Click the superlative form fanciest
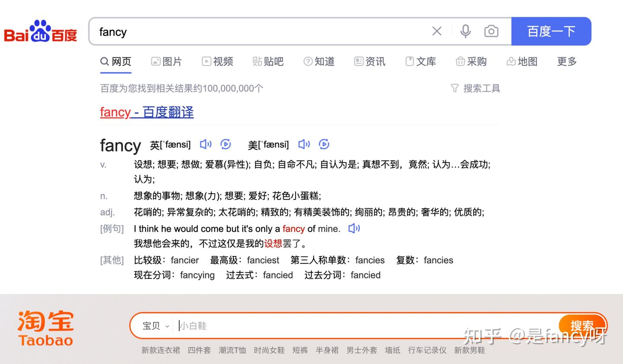This screenshot has height=364, width=623. (x=263, y=260)
